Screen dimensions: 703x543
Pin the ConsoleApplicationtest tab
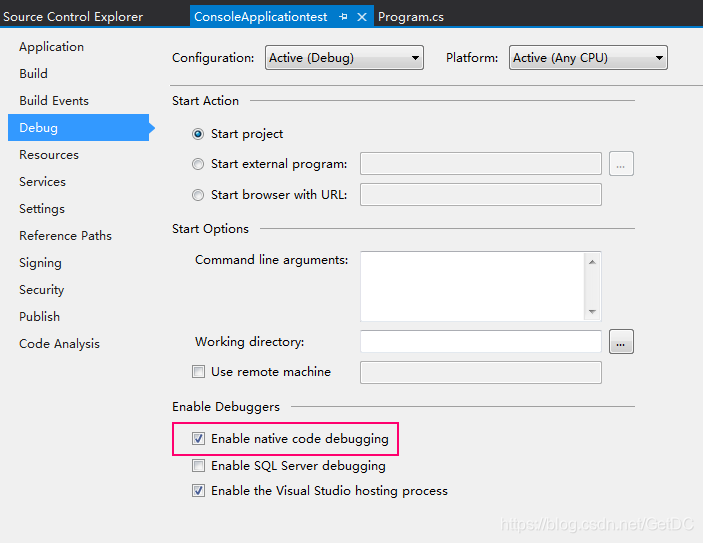click(x=343, y=17)
